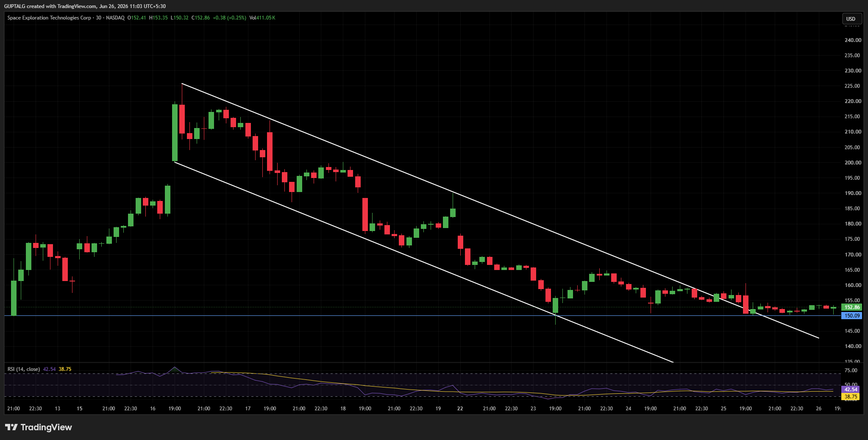Viewport: 868px width, 440px height.
Task: Click the 240.00 price axis label
Action: tap(853, 40)
